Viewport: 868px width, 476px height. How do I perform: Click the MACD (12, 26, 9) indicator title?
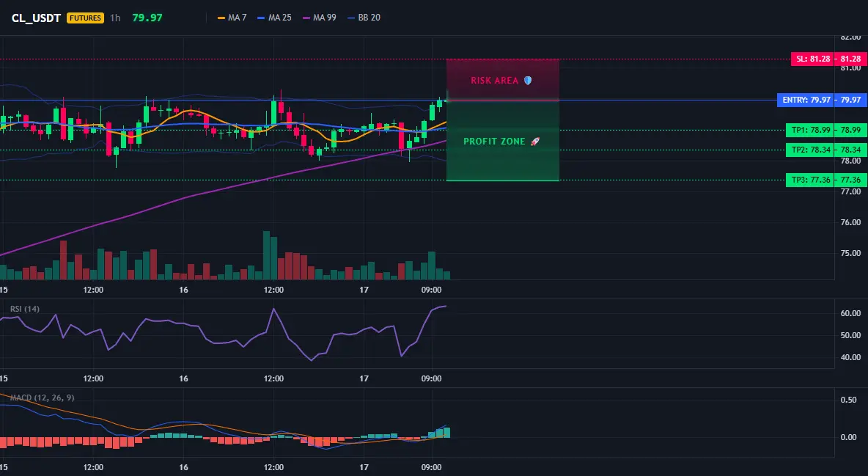[42, 398]
